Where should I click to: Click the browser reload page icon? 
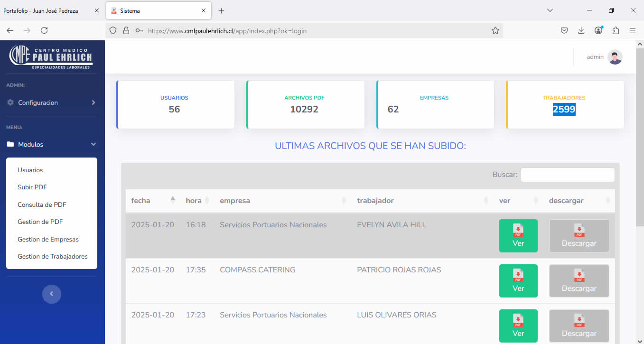tap(44, 30)
